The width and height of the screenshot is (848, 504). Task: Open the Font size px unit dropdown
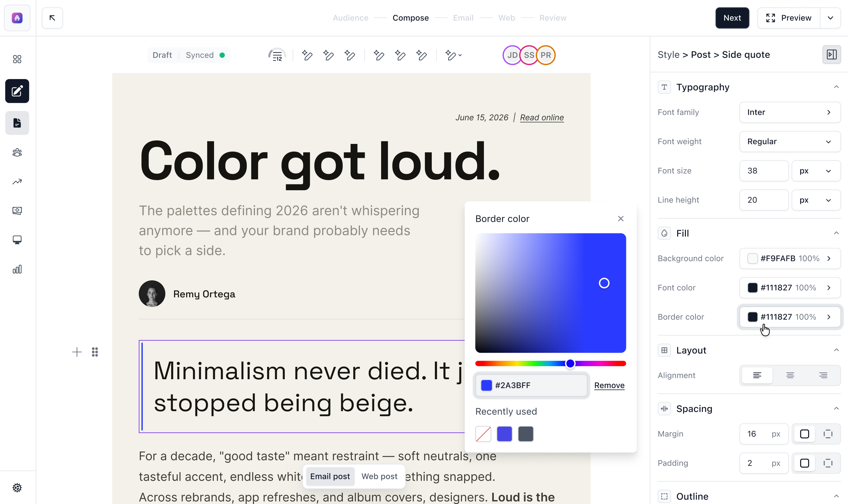816,170
